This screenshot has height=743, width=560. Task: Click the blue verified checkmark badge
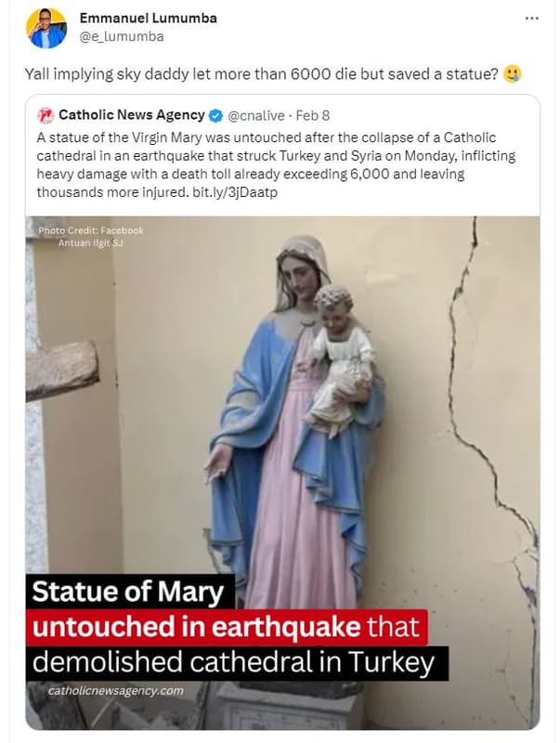pyautogui.click(x=215, y=115)
